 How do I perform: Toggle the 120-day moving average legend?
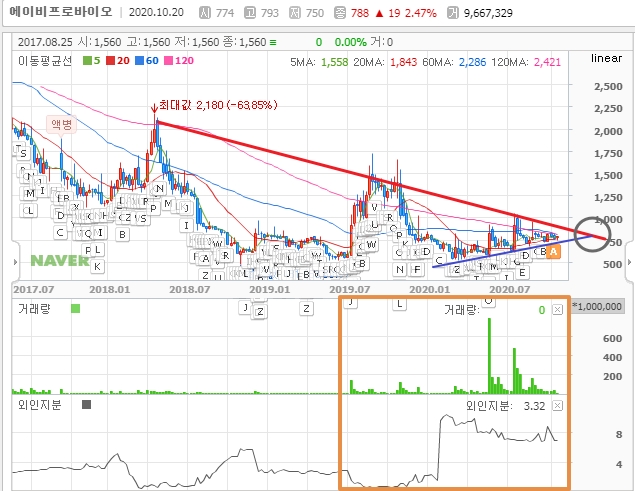tap(179, 61)
